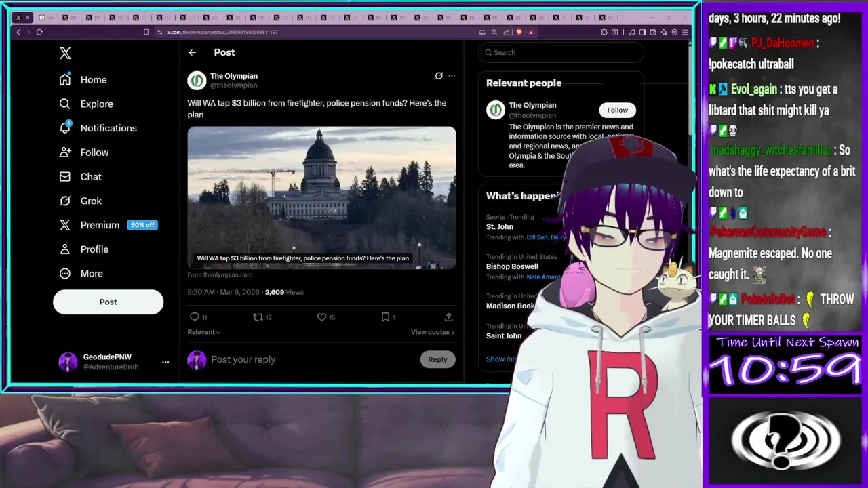Open the post's three-dot options menu

coord(452,76)
